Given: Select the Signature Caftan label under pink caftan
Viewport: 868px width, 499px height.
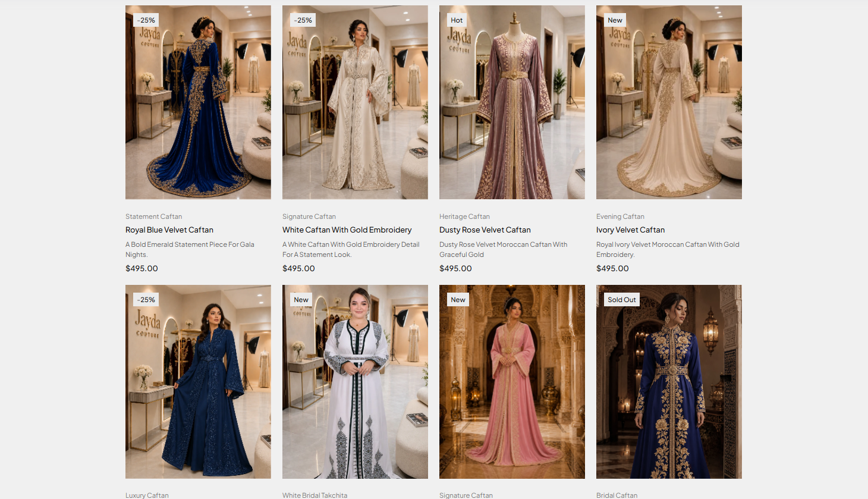Looking at the screenshot, I should coord(466,495).
